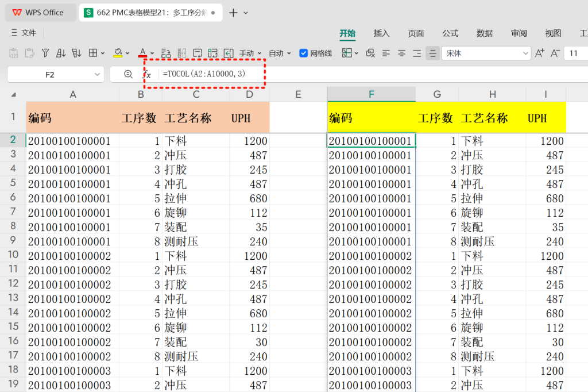The height and width of the screenshot is (392, 588).
Task: Switch to the 审阅 ribbon tab
Action: pos(519,33)
